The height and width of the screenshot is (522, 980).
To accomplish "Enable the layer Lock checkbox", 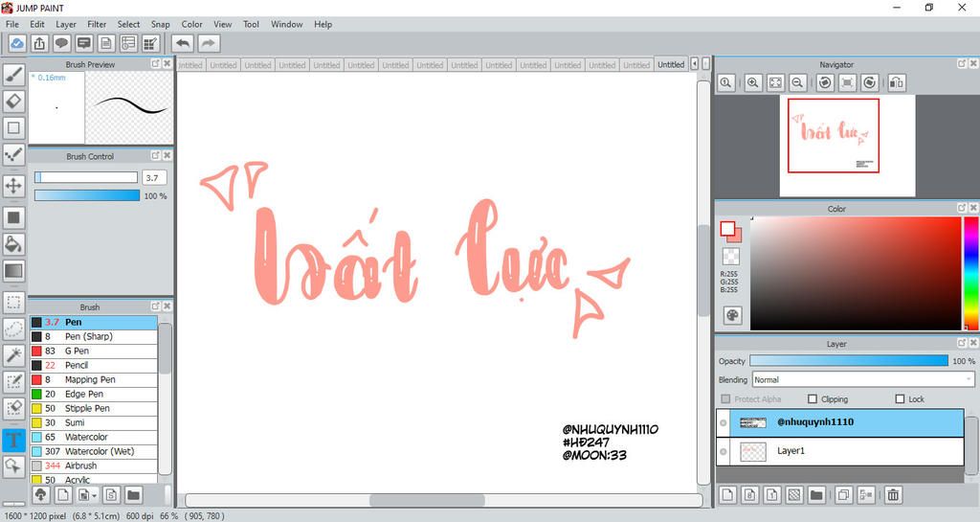I will click(x=900, y=398).
